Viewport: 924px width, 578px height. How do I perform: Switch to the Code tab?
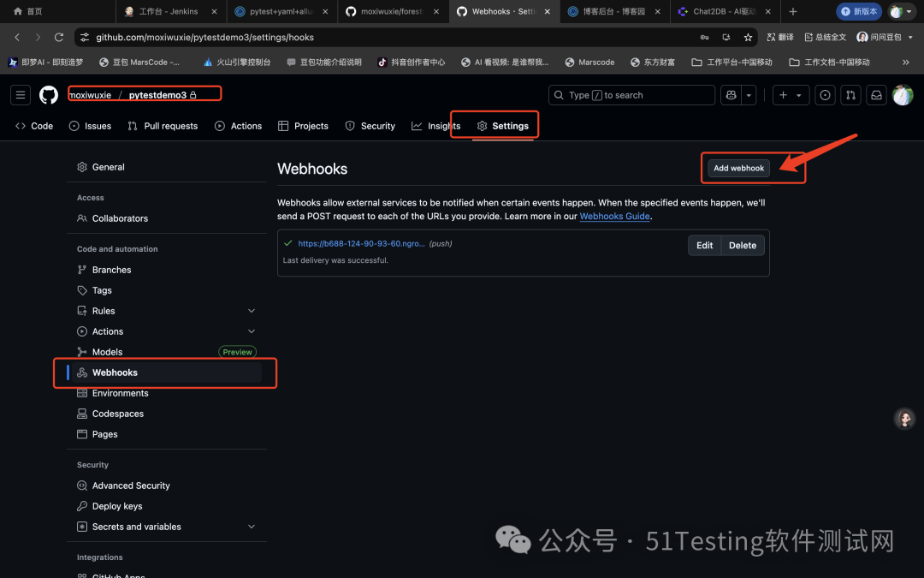coord(34,126)
